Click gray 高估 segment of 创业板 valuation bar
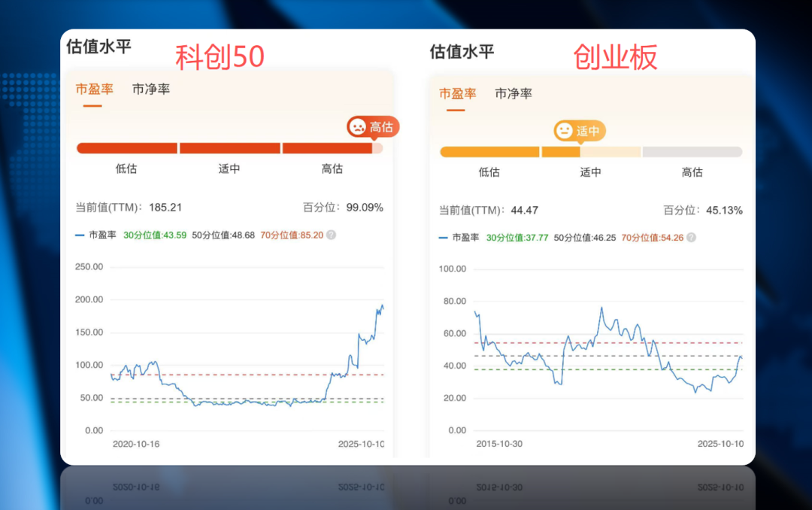 tap(692, 152)
